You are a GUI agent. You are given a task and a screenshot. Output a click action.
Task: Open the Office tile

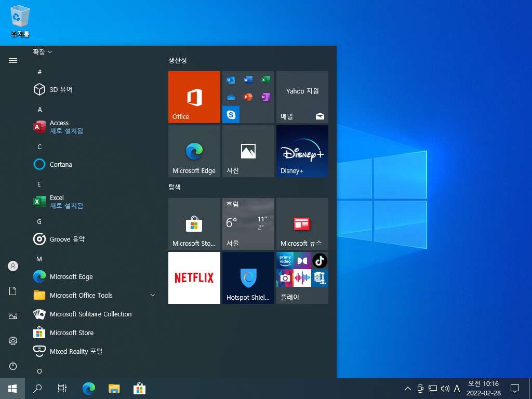coord(194,97)
